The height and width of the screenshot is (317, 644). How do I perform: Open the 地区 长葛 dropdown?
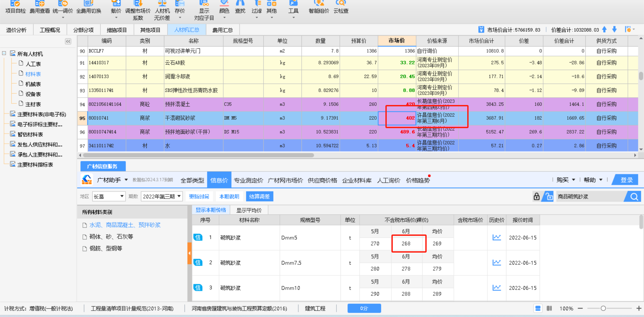[x=109, y=196]
